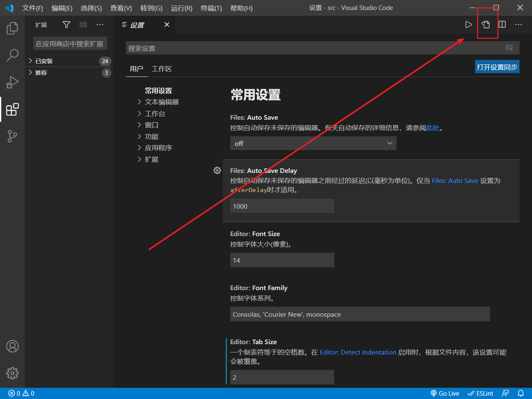Clear extensions search results icon
Image resolution: width=532 pixels, height=399 pixels.
[x=83, y=25]
